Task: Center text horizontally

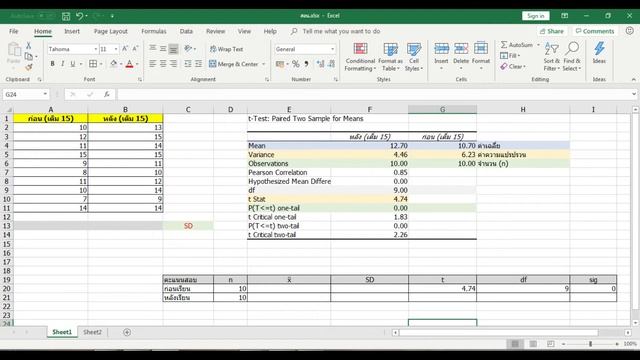Action: click(x=163, y=64)
